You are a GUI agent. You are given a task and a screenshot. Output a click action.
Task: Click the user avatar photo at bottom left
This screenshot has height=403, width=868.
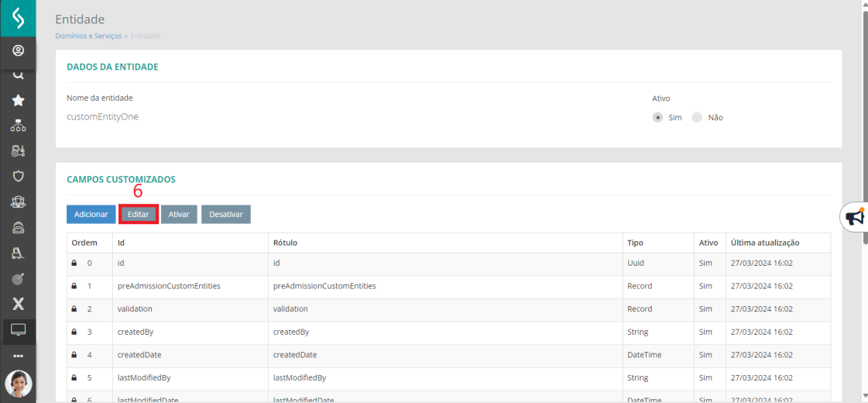(18, 384)
